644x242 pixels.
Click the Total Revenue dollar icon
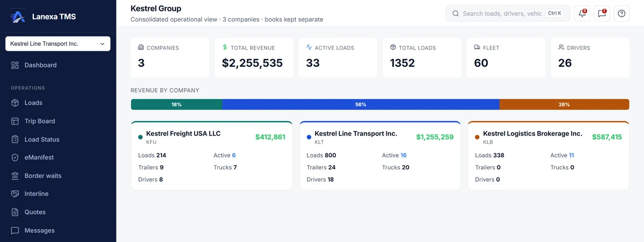(225, 47)
